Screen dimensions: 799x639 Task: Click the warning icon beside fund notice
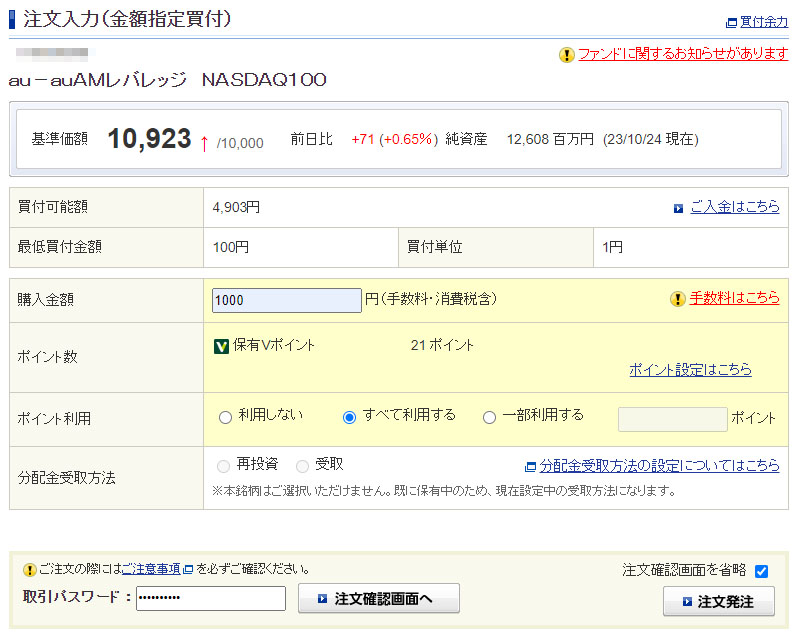(x=567, y=55)
